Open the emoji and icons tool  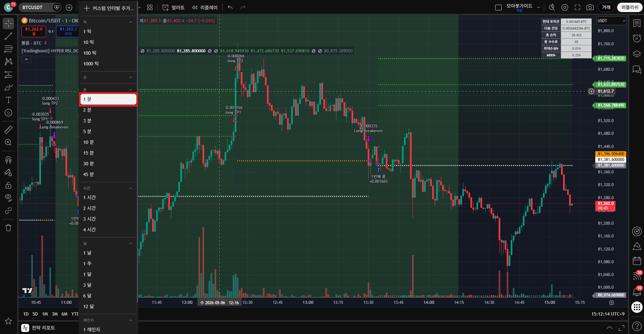click(8, 113)
